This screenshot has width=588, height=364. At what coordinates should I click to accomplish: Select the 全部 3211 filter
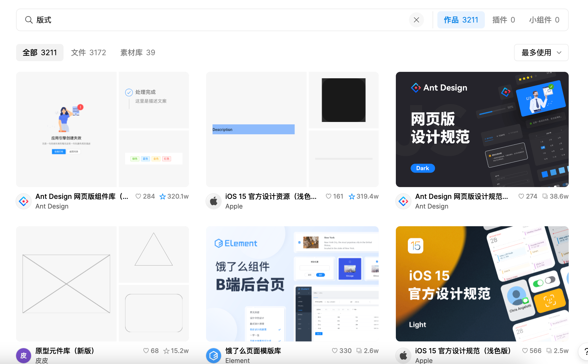40,53
